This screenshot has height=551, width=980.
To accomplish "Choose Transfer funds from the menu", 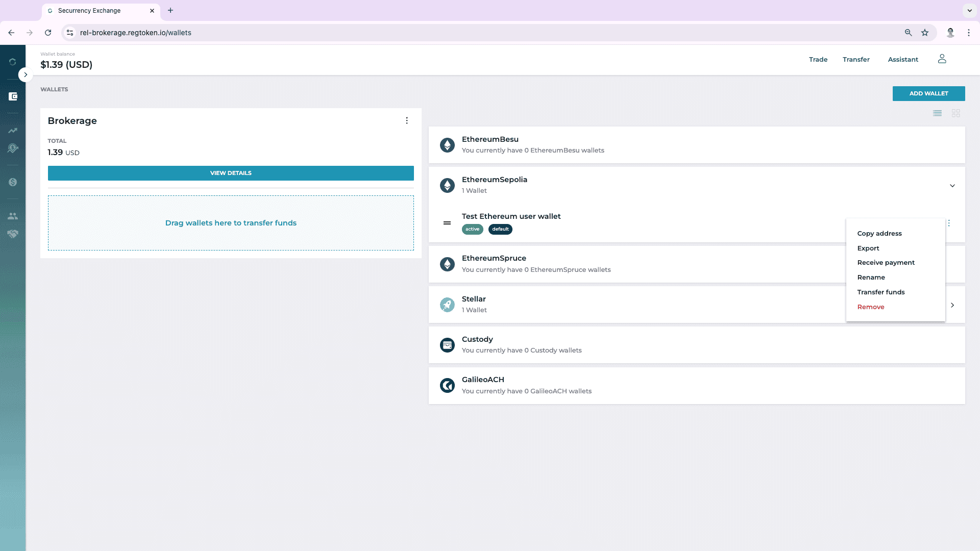I will click(x=880, y=292).
